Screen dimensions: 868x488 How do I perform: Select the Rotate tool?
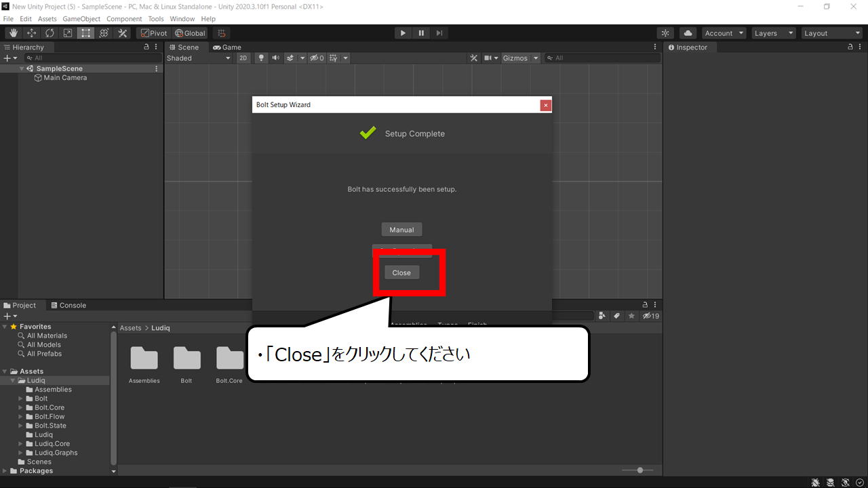pos(50,33)
